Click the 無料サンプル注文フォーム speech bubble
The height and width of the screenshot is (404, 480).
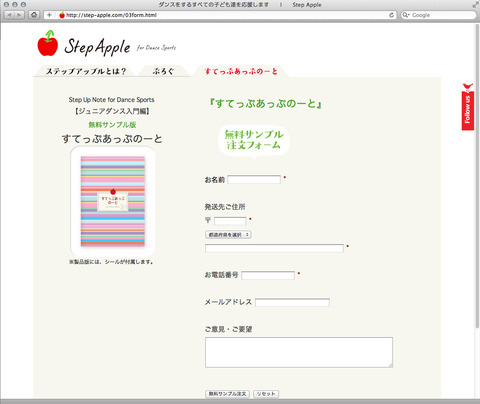pos(254,141)
